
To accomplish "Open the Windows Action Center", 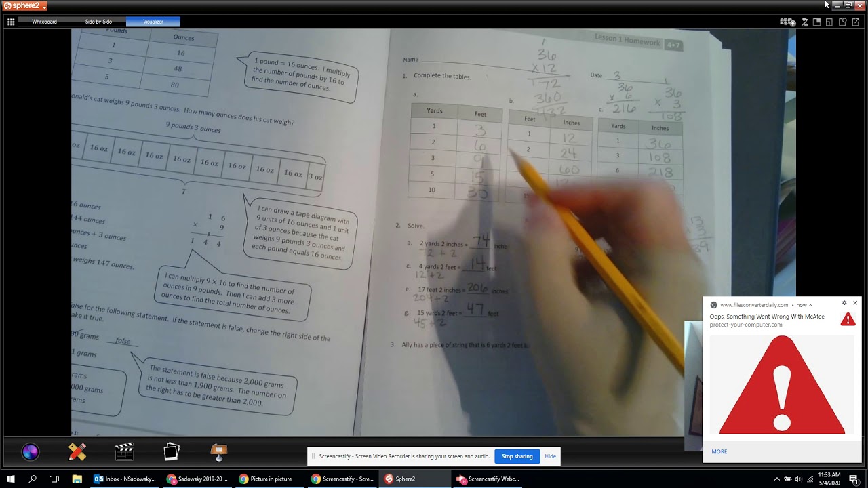I will pyautogui.click(x=854, y=479).
